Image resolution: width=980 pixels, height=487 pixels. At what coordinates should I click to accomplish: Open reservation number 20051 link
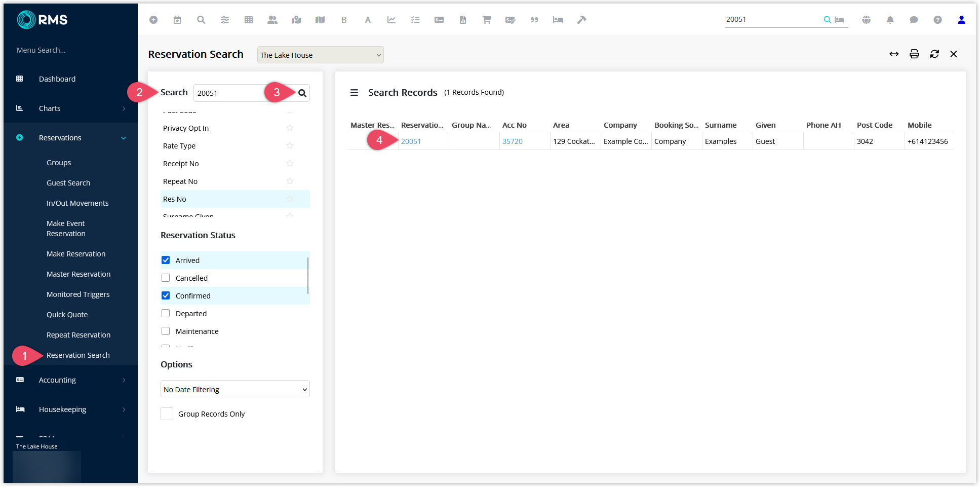click(411, 141)
